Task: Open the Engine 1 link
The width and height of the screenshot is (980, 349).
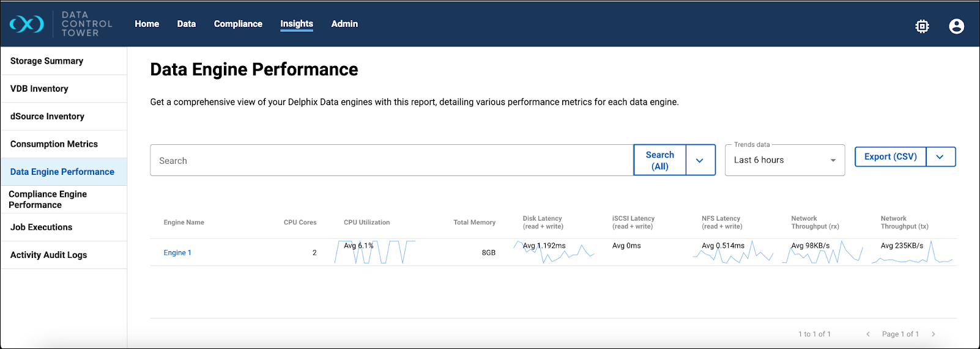Action: tap(177, 253)
